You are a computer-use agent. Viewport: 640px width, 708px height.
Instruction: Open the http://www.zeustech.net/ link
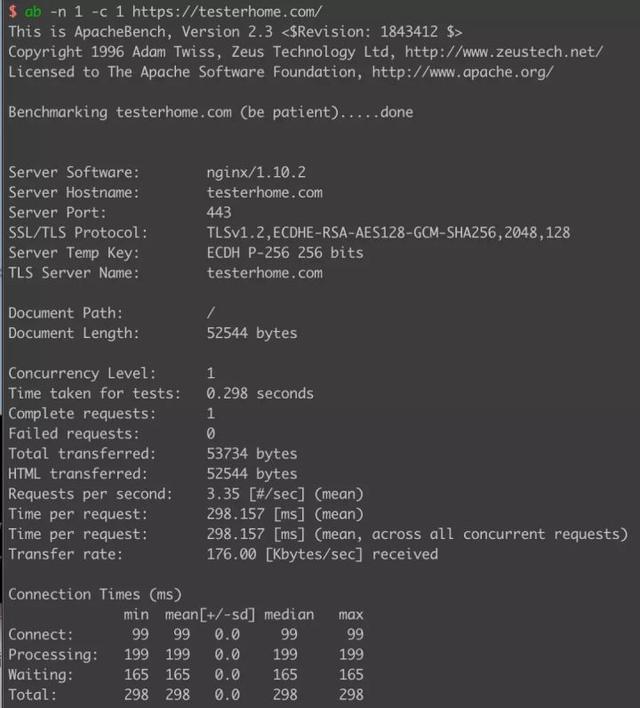pyautogui.click(x=504, y=51)
